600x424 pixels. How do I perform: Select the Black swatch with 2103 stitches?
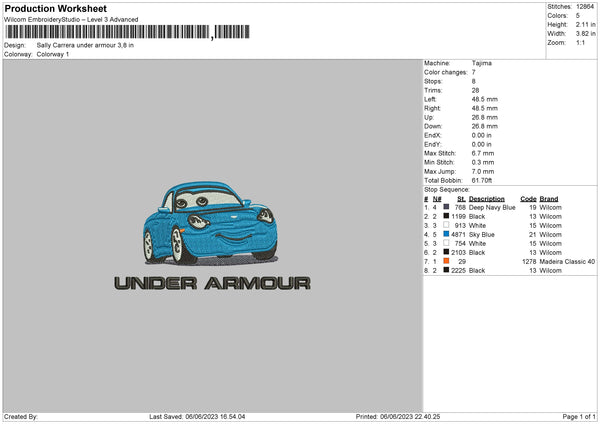click(446, 252)
